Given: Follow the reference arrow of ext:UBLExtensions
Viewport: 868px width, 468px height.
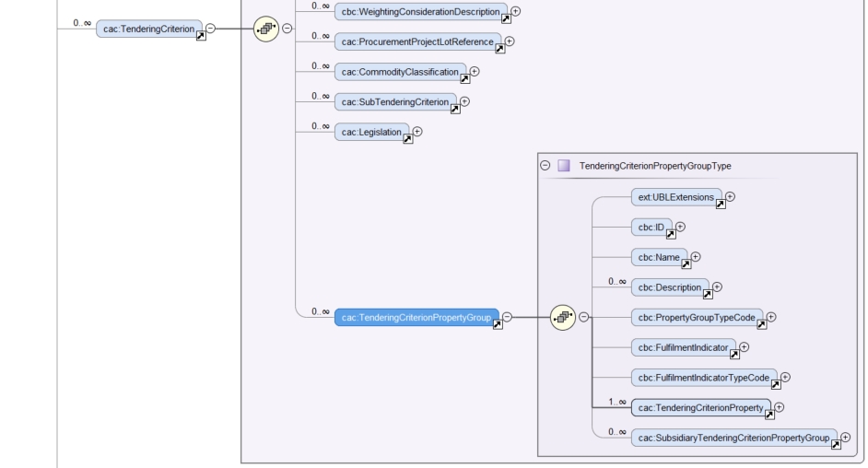Looking at the screenshot, I should coord(721,205).
